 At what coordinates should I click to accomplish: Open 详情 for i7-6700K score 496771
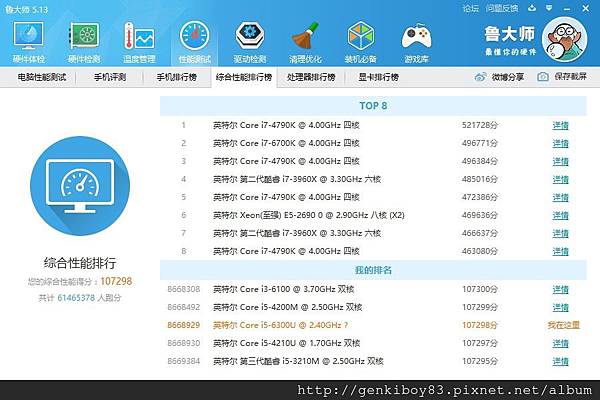click(x=561, y=144)
